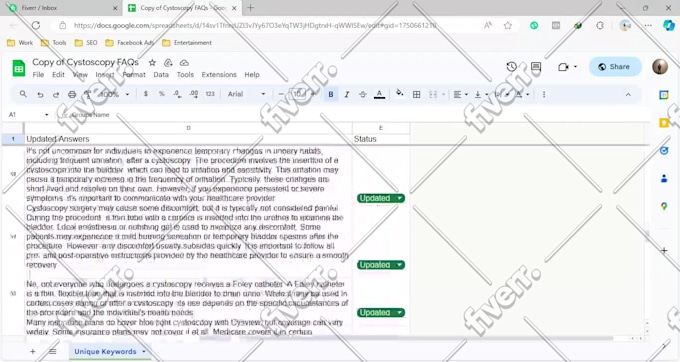Open horizontal align dropdown
This screenshot has width=680, height=362.
[460, 95]
